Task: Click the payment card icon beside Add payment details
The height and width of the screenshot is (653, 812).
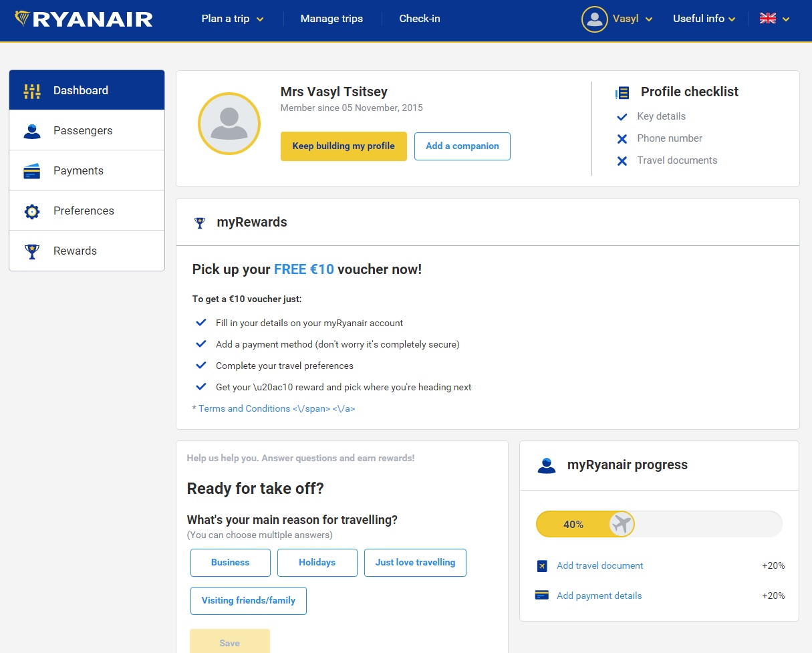Action: pos(542,595)
